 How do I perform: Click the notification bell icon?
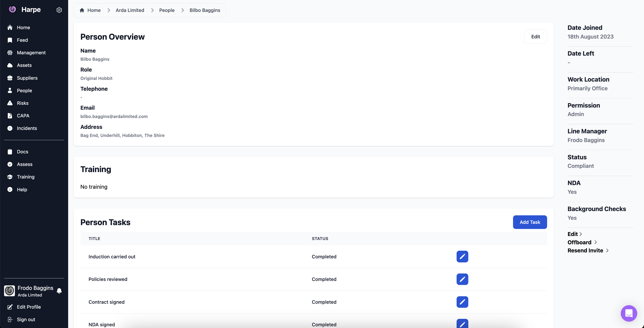(x=59, y=291)
